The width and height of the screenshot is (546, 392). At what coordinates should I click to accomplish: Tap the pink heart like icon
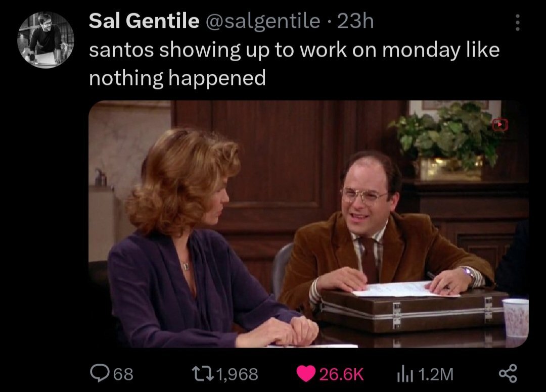tap(305, 374)
